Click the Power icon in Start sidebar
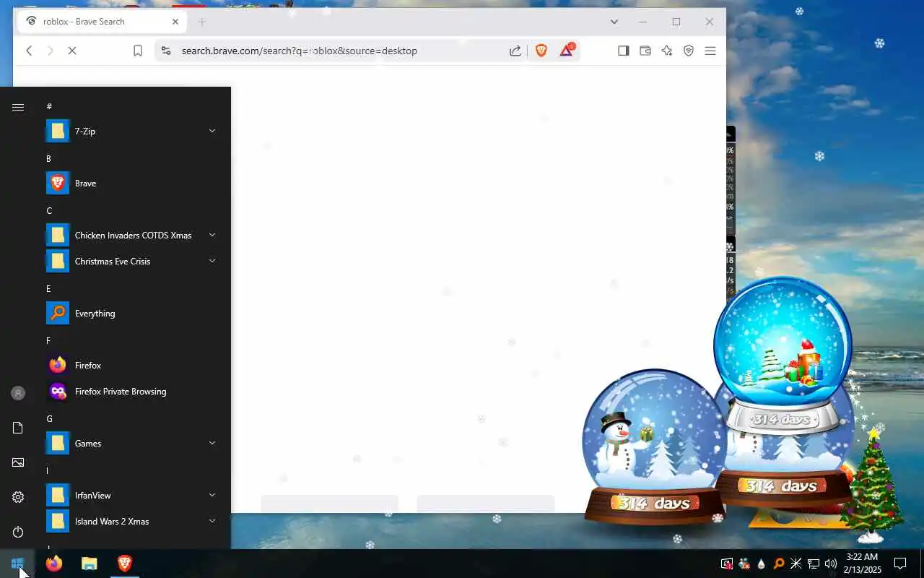The height and width of the screenshot is (578, 924). tap(18, 532)
